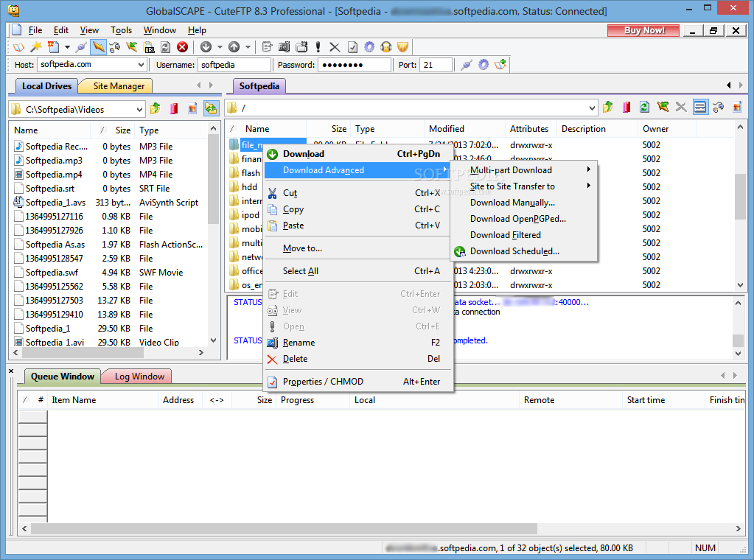Click the red stop transfer icon in toolbar
Viewport: 754px width, 560px height.
pyautogui.click(x=182, y=47)
